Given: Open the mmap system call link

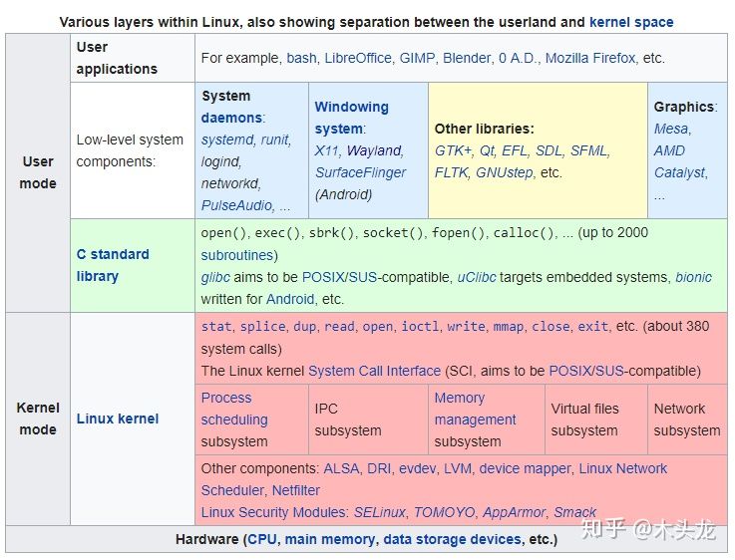Looking at the screenshot, I should 509,327.
